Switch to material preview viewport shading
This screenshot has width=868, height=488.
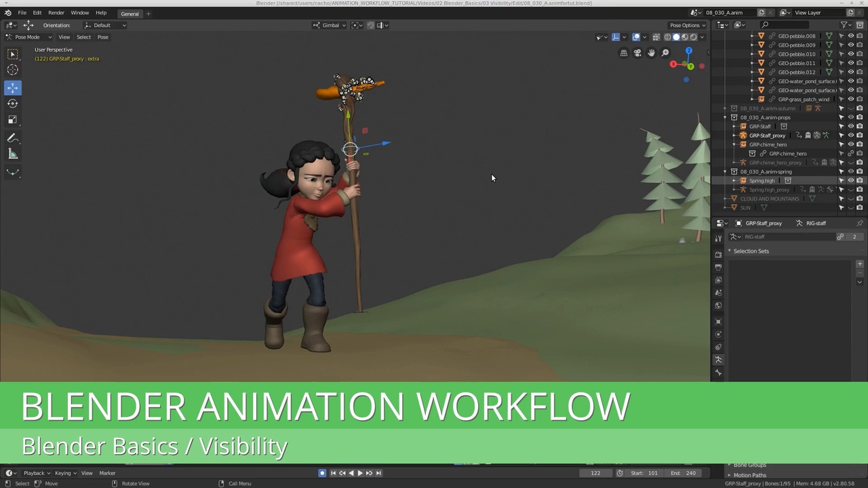tap(684, 37)
